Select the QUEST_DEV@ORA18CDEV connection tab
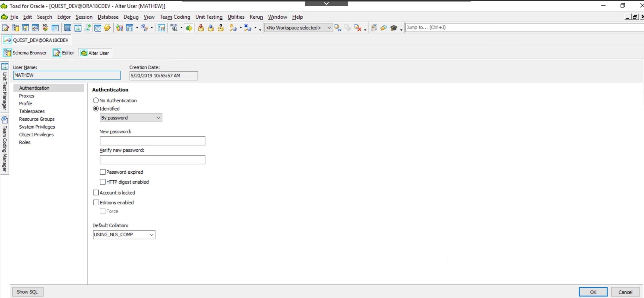 click(36, 40)
